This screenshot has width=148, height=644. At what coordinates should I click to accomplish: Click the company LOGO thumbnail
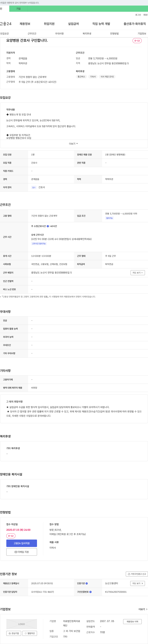click(22, 624)
